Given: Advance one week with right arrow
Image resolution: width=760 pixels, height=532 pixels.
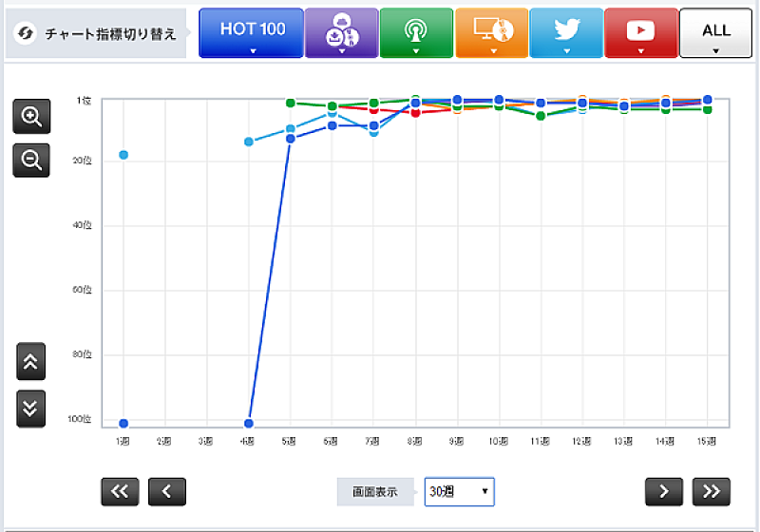Looking at the screenshot, I should (x=664, y=491).
